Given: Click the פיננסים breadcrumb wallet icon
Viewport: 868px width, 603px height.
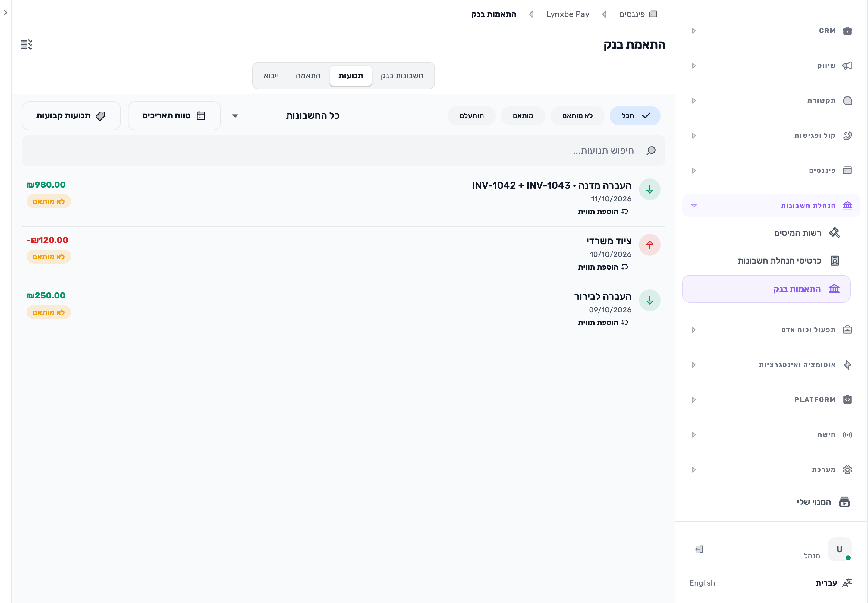Looking at the screenshot, I should tap(653, 14).
